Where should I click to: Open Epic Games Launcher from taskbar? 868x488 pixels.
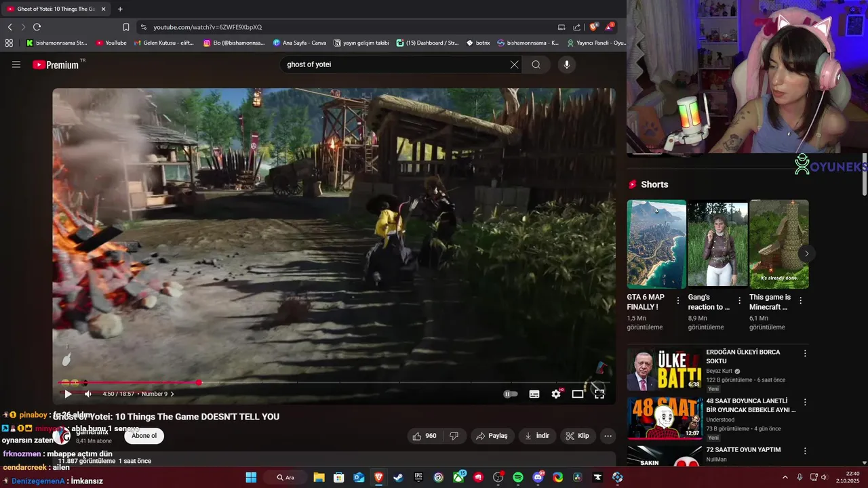tap(418, 478)
